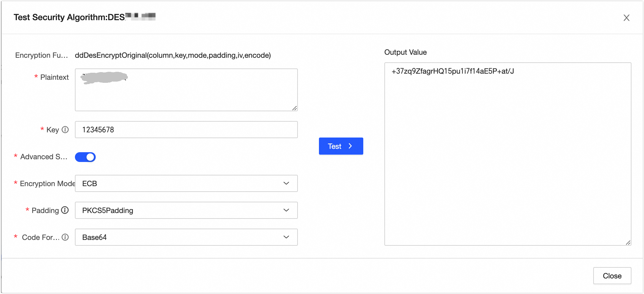Click the Encryption Mode chevron arrow
This screenshot has width=644, height=294.
pyautogui.click(x=286, y=183)
